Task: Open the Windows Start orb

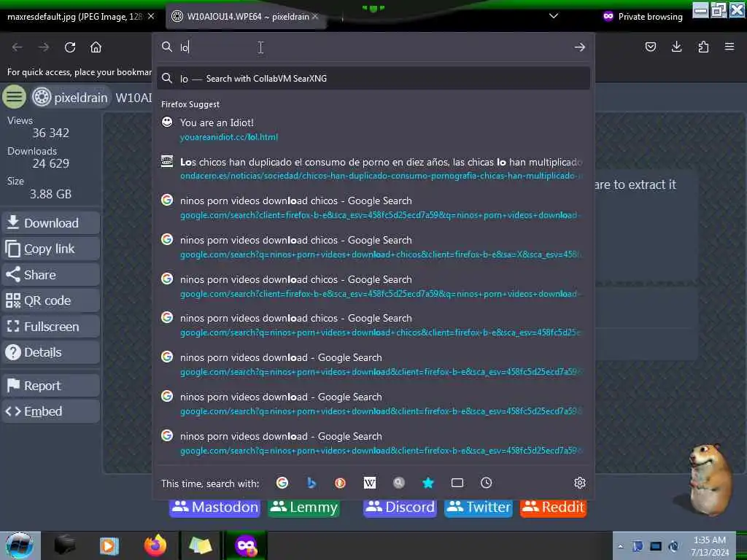Action: point(20,545)
